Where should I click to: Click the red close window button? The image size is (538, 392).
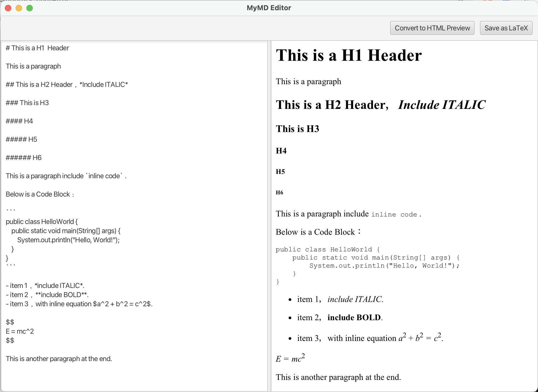tap(8, 8)
